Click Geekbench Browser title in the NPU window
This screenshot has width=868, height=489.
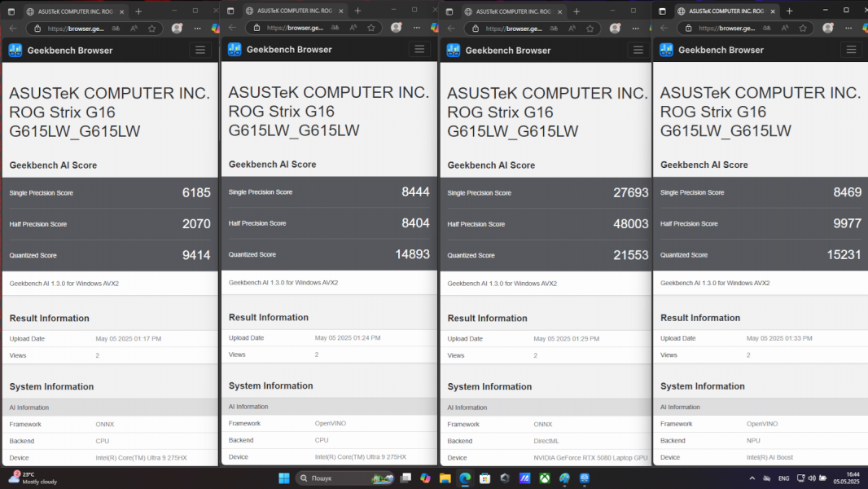click(721, 50)
